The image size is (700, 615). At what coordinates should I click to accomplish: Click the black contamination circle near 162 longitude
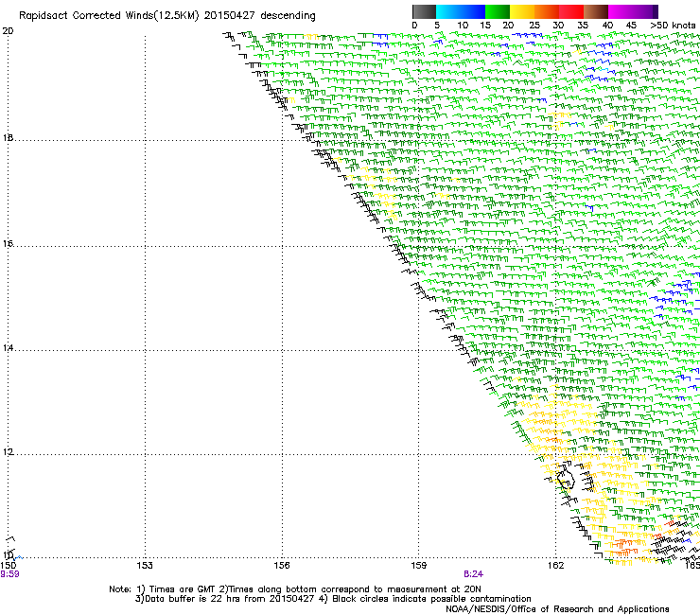(566, 479)
